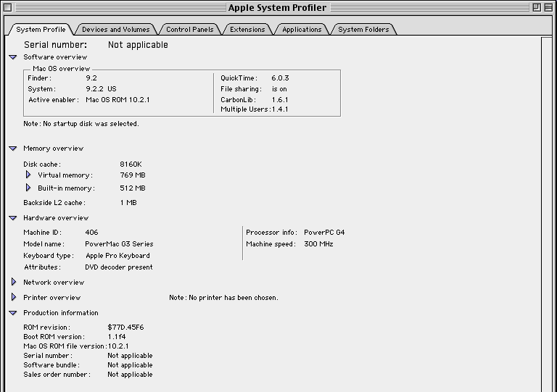The height and width of the screenshot is (392, 557).
Task: Click the 'Printer overview' heading text
Action: (52, 298)
